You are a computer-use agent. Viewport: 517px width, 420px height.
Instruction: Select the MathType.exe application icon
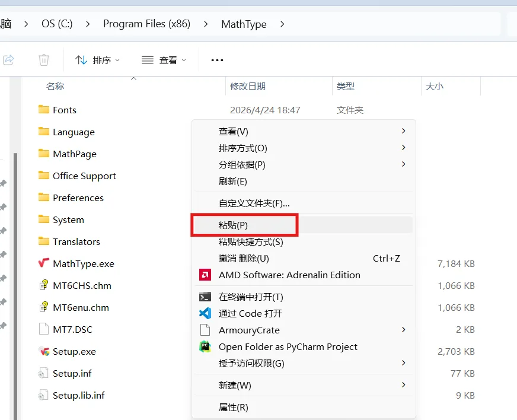(43, 263)
